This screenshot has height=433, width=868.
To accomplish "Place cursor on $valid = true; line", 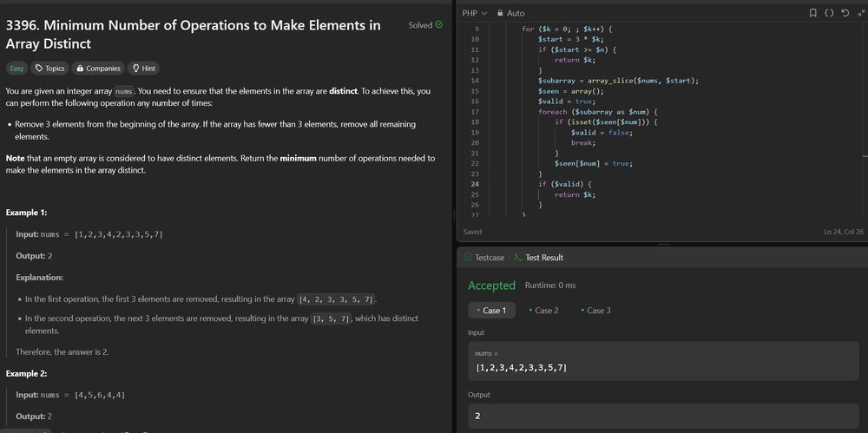I will (566, 102).
